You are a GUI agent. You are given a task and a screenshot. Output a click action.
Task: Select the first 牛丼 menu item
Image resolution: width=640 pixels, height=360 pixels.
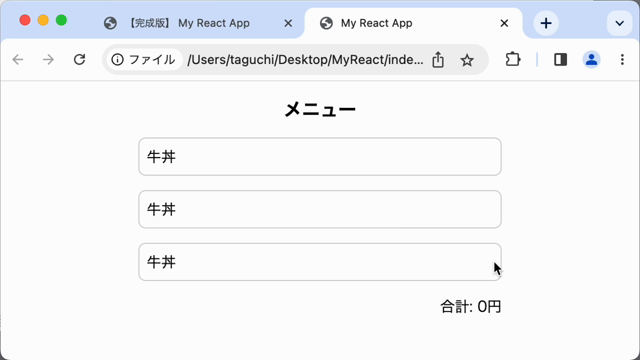coord(320,157)
